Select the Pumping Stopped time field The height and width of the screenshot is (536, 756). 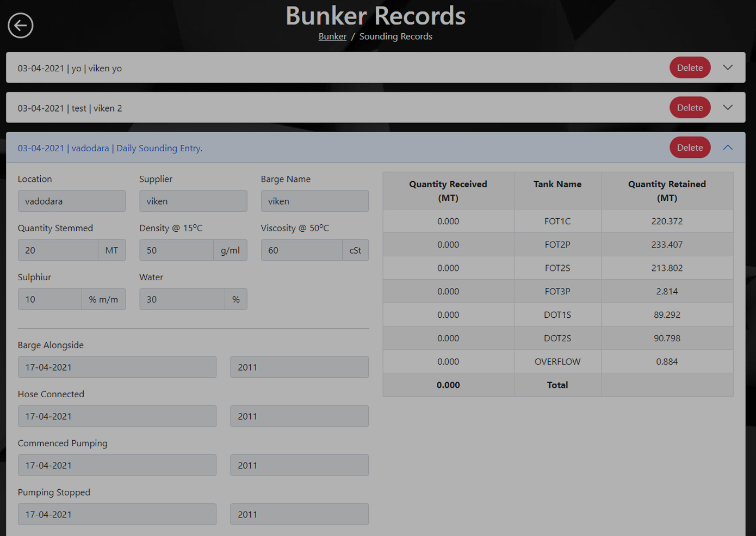point(299,514)
